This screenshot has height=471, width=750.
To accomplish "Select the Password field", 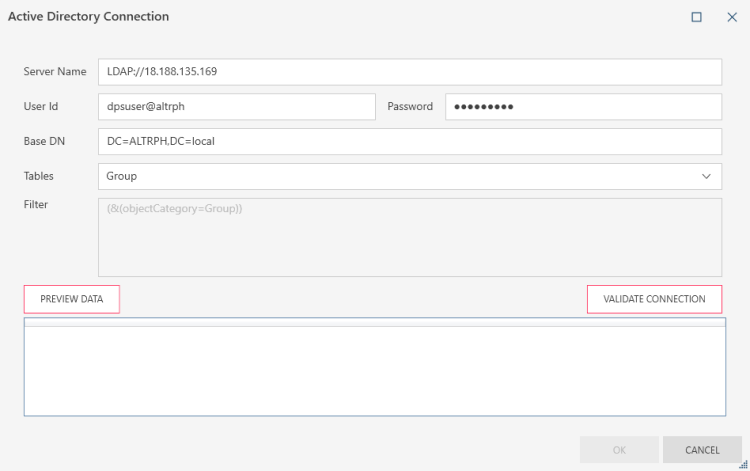I will (x=582, y=107).
